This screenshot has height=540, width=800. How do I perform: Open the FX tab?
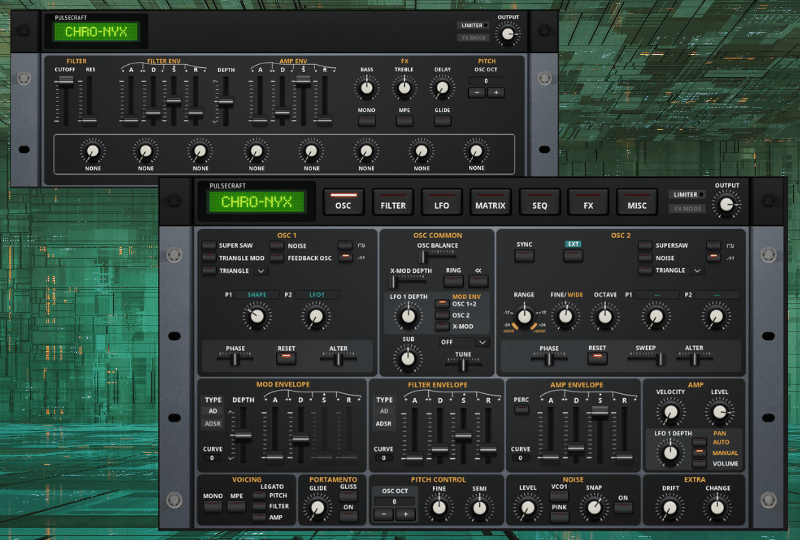[x=588, y=202]
